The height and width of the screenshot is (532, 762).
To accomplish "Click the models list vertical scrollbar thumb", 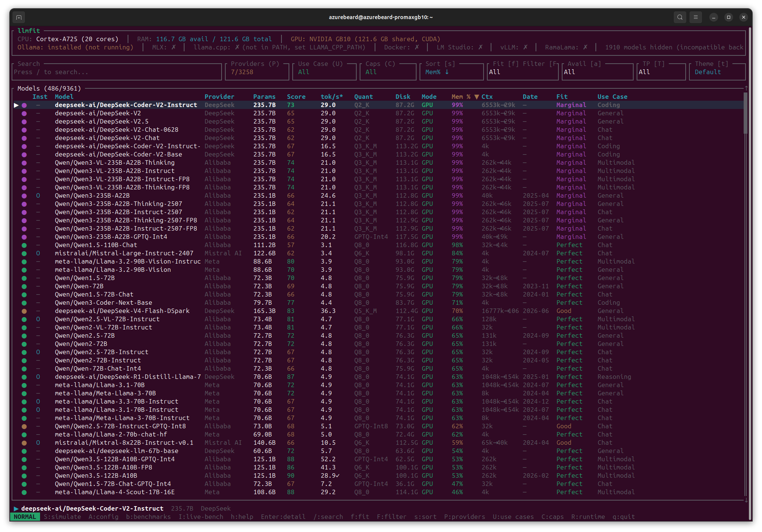I will tap(746, 113).
